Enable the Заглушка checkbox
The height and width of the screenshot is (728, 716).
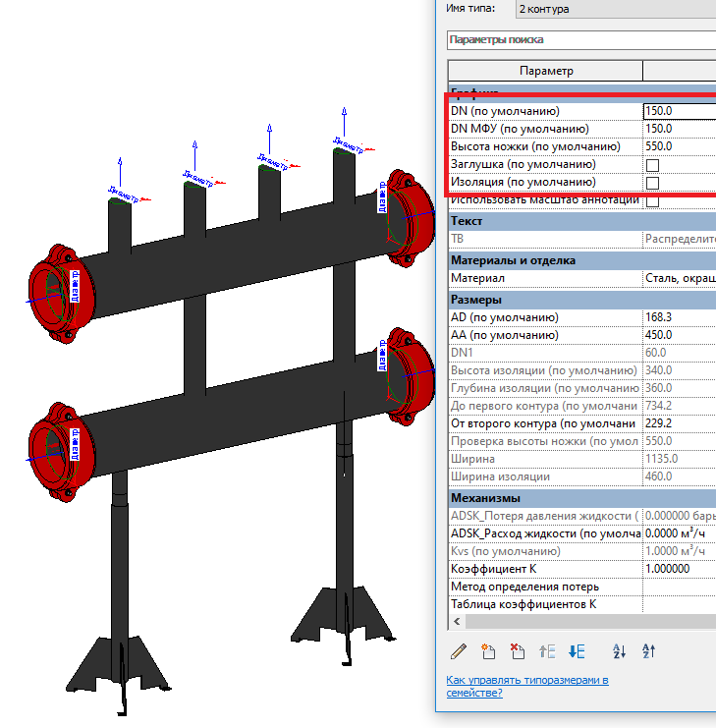[x=652, y=165]
